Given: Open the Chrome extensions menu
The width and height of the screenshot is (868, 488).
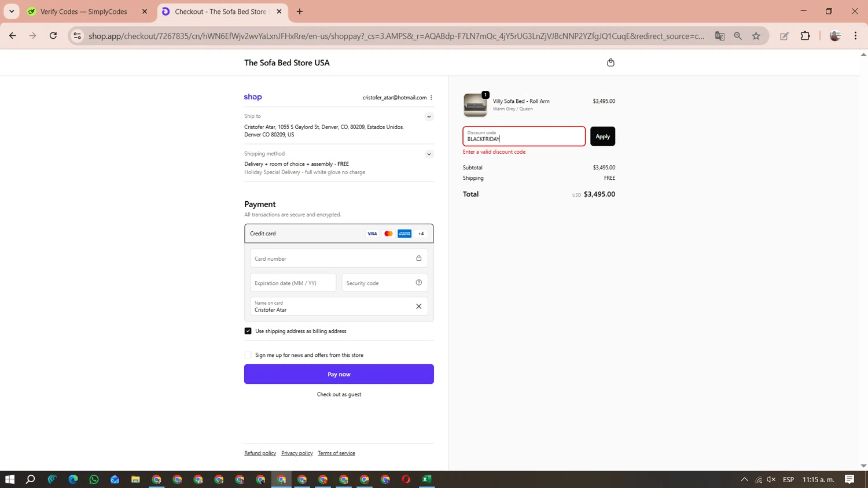Looking at the screenshot, I should [806, 36].
